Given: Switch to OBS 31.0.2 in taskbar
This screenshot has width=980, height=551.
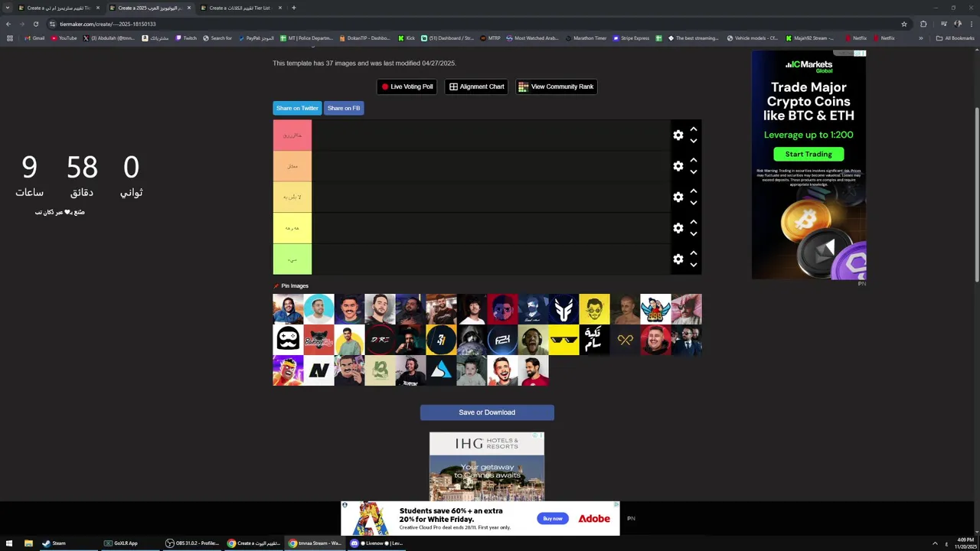Looking at the screenshot, I should [191, 543].
